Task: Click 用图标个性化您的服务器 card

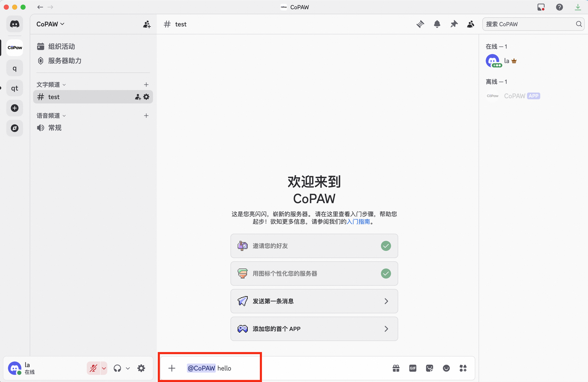Action: [x=314, y=273]
